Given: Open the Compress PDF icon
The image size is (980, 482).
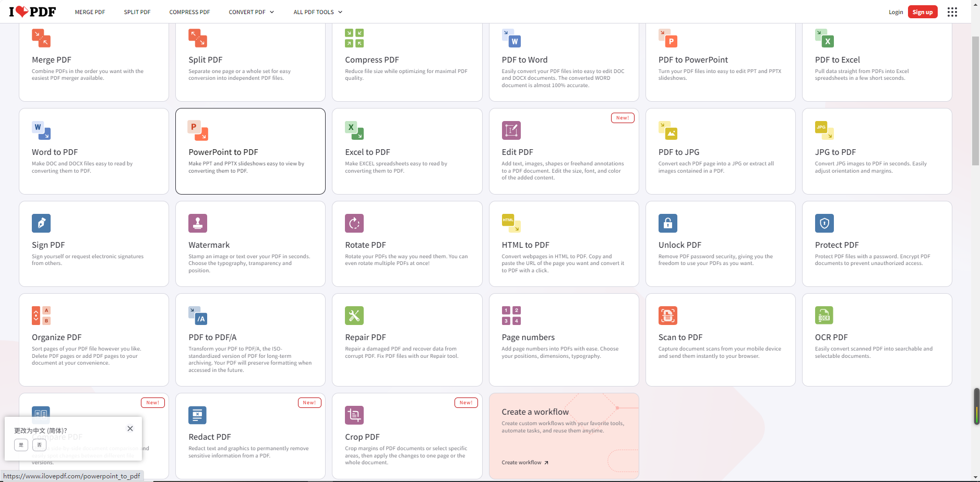Looking at the screenshot, I should pos(354,38).
